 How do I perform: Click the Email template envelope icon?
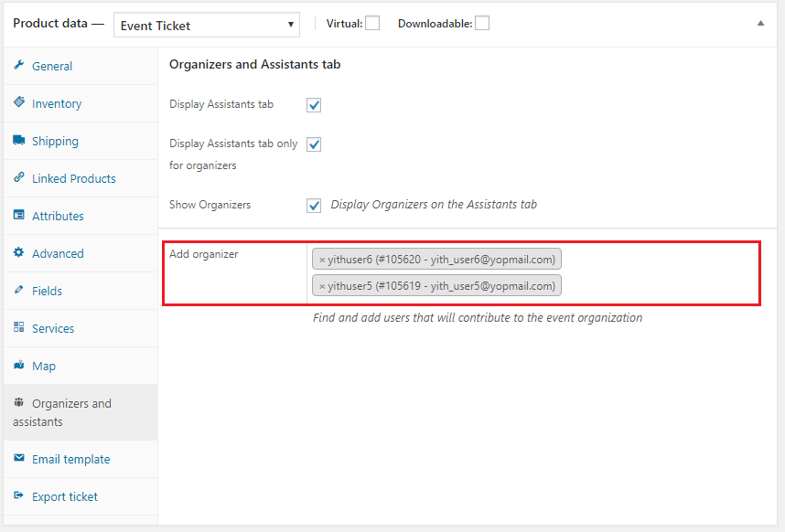point(18,459)
